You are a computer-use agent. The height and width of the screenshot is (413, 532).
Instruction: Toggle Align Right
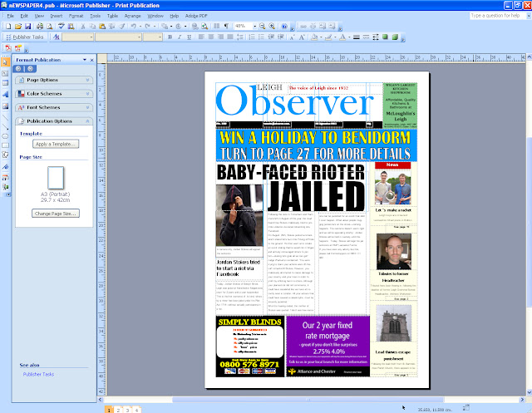point(220,37)
